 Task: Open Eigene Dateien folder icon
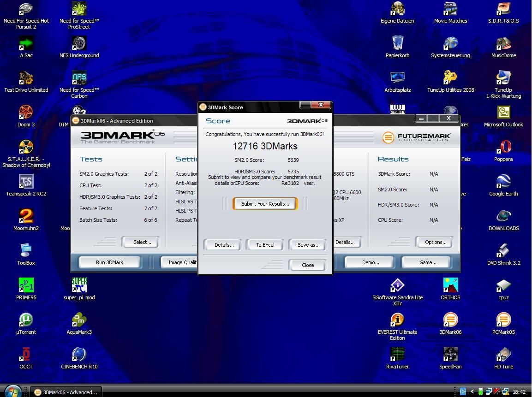[397, 12]
